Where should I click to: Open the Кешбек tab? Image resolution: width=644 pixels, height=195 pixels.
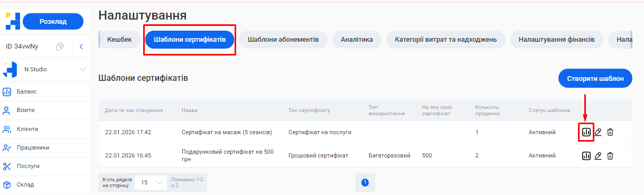(119, 40)
